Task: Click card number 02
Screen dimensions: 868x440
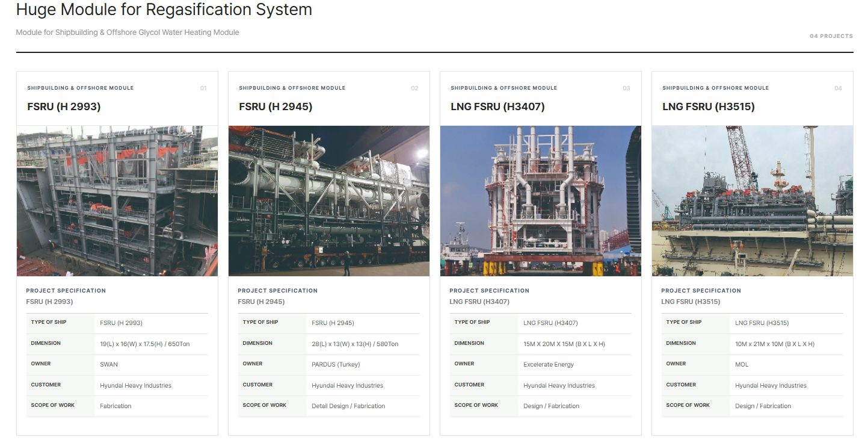Action: pos(414,88)
